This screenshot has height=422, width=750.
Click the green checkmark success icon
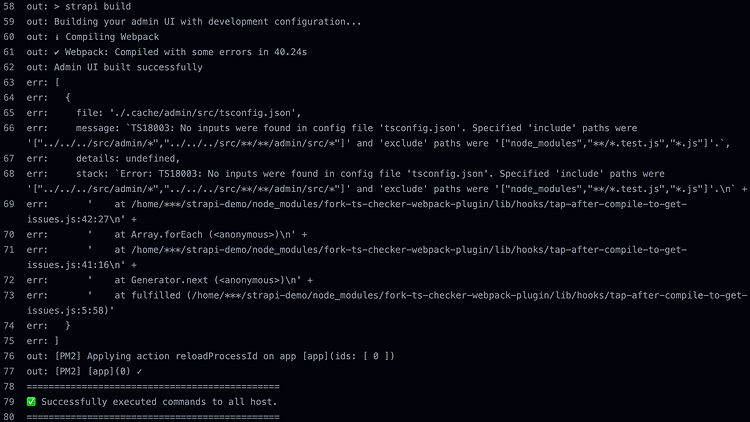[31, 401]
